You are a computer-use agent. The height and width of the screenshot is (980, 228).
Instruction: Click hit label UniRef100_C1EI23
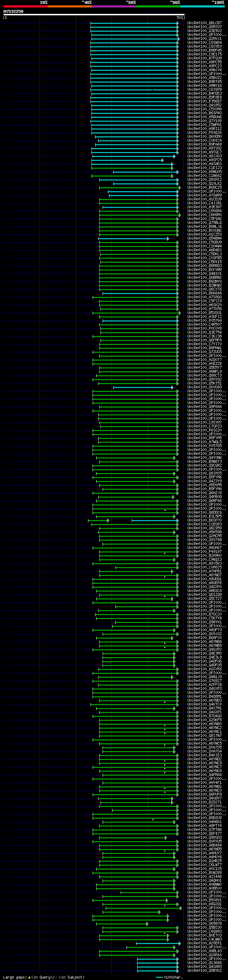click(204, 168)
